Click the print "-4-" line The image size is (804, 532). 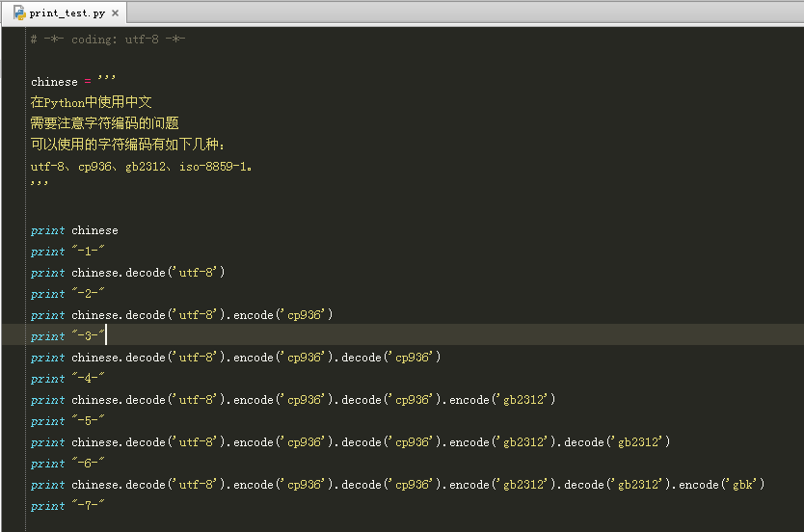[x=67, y=379]
